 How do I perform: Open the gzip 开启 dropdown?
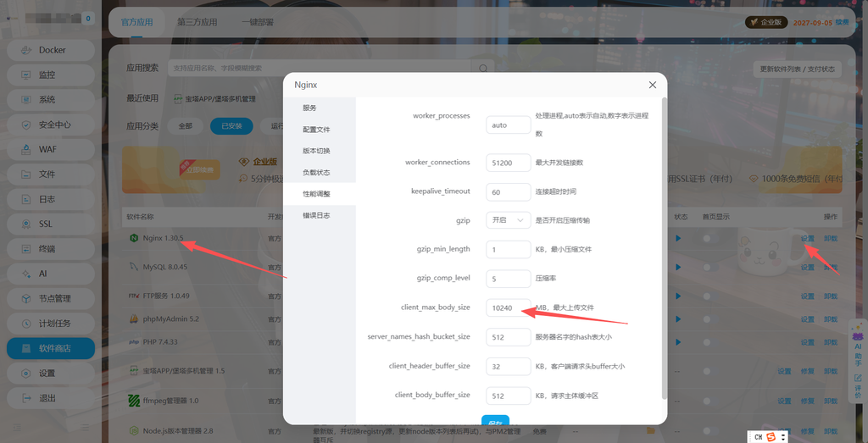tap(509, 220)
